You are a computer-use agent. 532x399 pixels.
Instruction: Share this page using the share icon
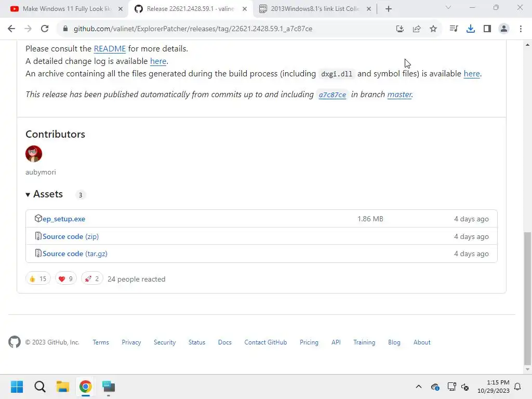pos(417,29)
